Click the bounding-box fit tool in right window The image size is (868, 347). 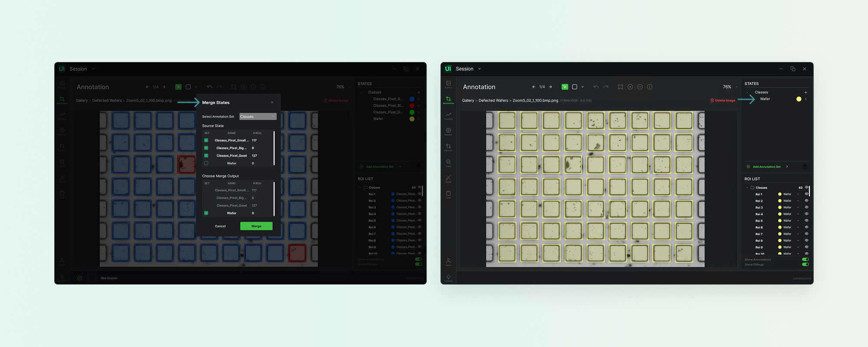coord(621,87)
